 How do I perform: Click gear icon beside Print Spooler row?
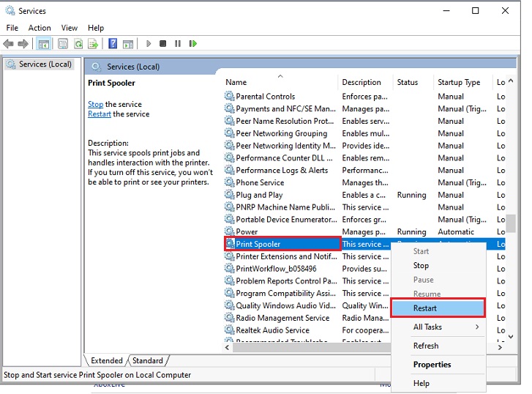(x=231, y=244)
